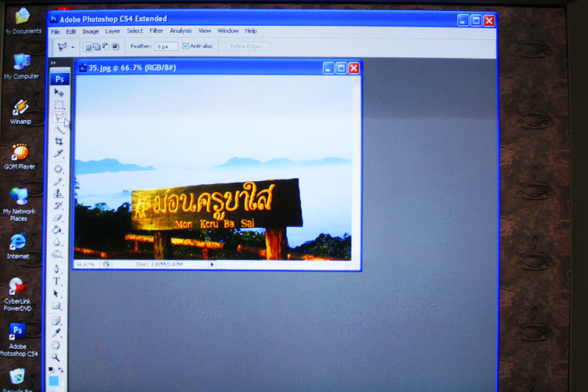Choose Add to selection mode
588x392 pixels.
tap(96, 46)
